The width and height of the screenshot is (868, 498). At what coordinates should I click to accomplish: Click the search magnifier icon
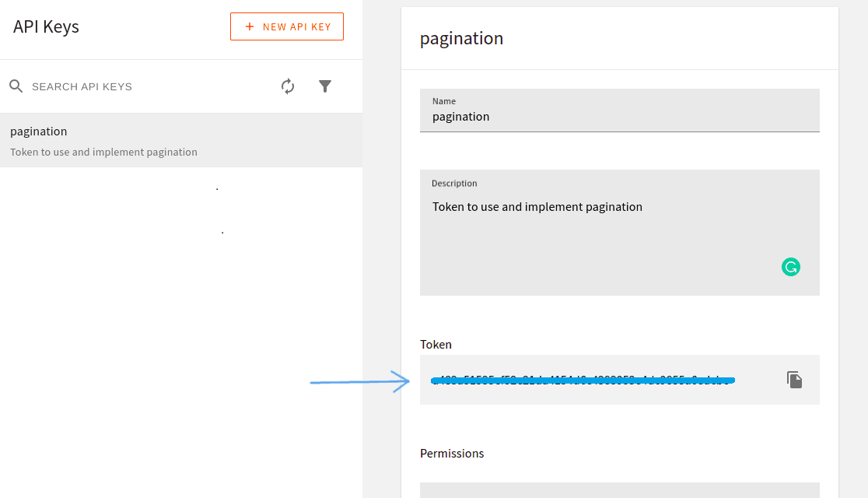pos(16,86)
